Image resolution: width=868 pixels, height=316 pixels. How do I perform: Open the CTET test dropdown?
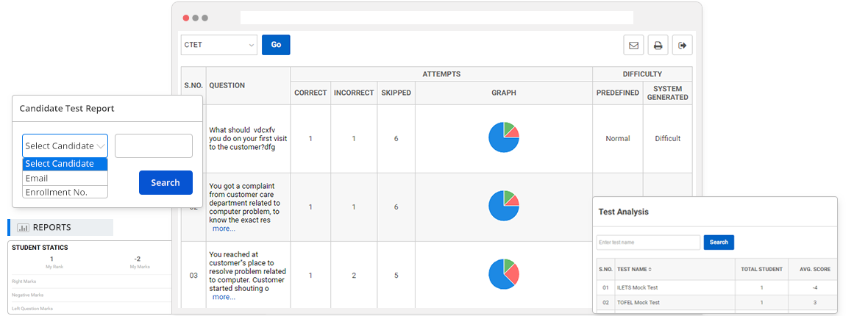[218, 45]
